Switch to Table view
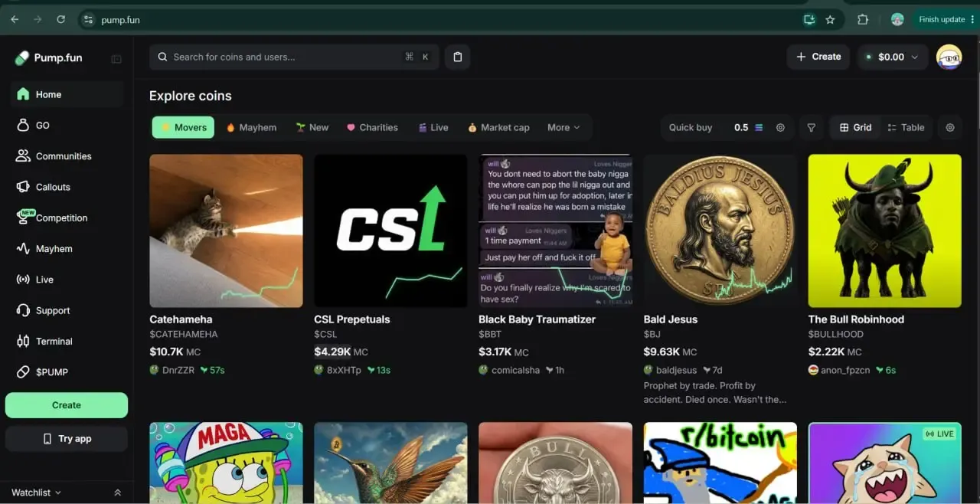The height and width of the screenshot is (504, 980). [x=906, y=128]
